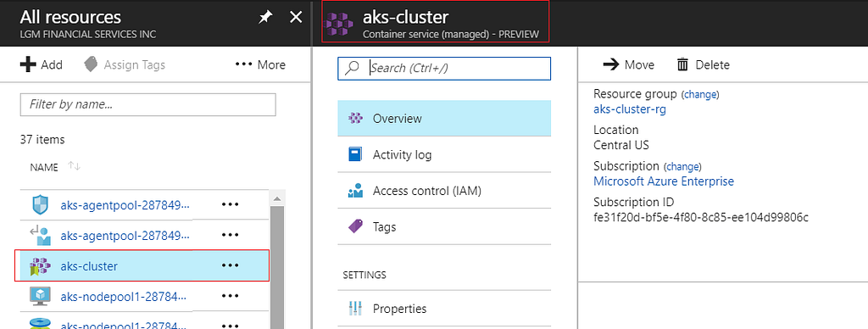The width and height of the screenshot is (868, 329).
Task: Open the first aks-agentpool shield resource
Action: click(125, 205)
